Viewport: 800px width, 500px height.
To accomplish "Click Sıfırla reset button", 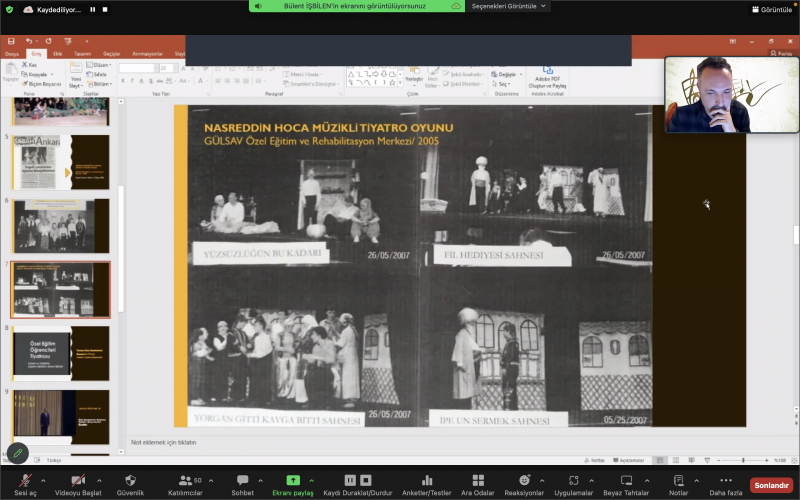I will 97,74.
